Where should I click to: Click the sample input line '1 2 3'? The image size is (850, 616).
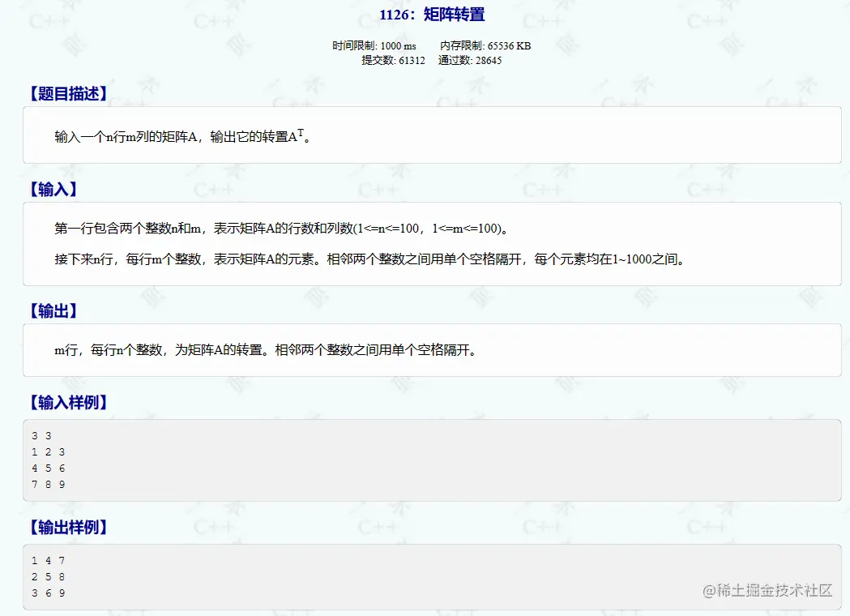(x=49, y=452)
